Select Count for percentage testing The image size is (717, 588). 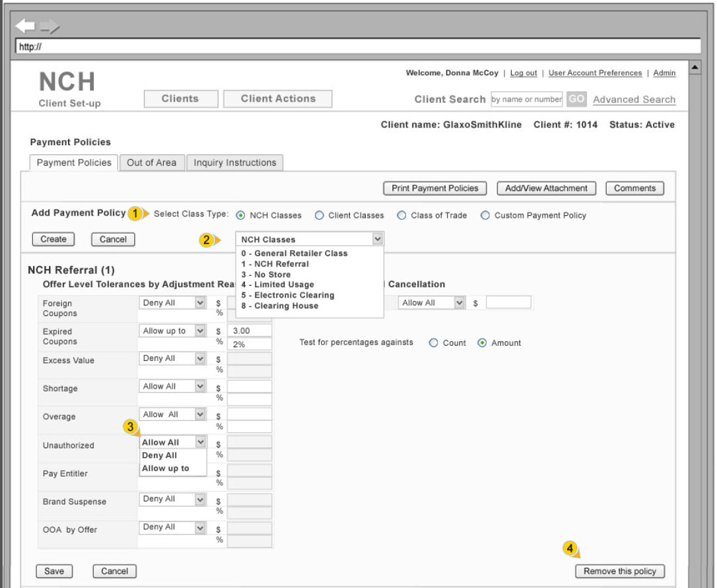coord(433,343)
